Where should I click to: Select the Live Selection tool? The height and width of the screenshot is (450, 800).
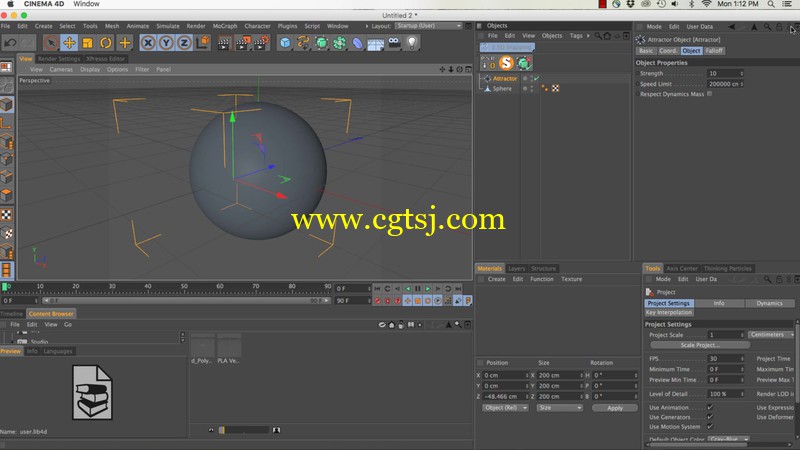(50, 43)
